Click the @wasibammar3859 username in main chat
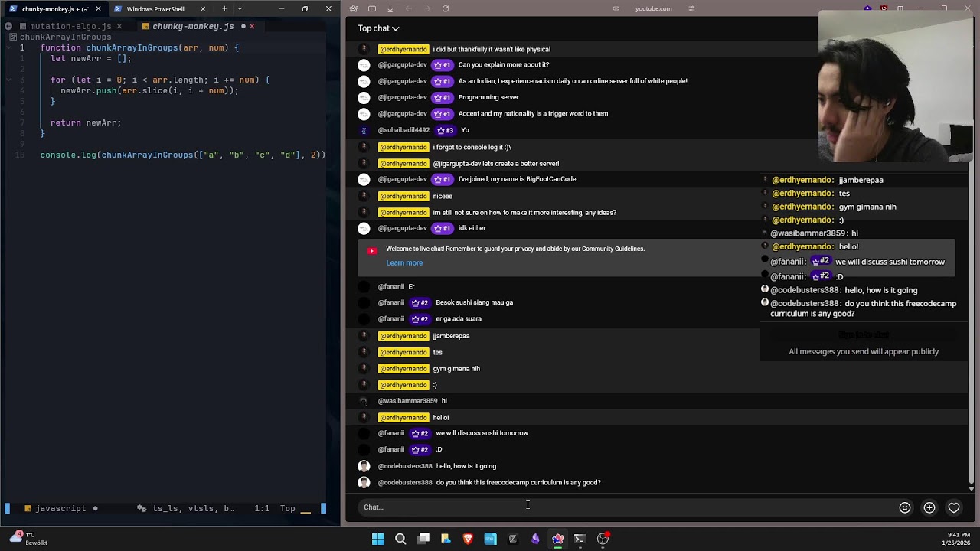The image size is (980, 551). point(407,401)
